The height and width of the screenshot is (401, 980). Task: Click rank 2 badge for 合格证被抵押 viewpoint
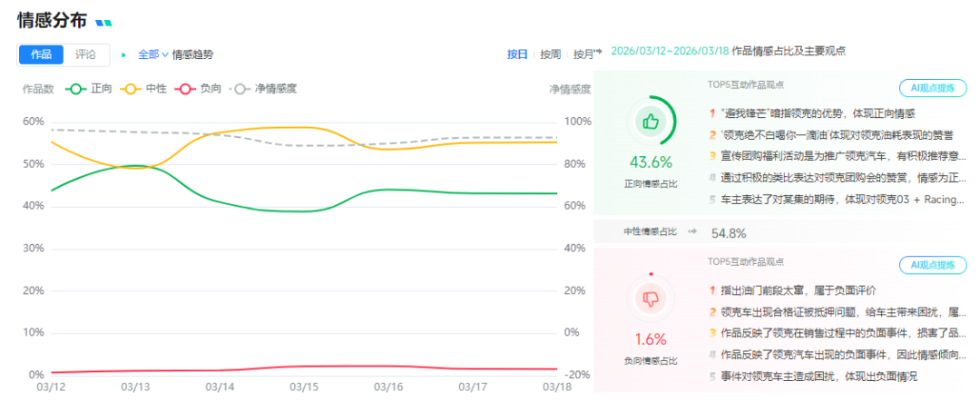[712, 312]
